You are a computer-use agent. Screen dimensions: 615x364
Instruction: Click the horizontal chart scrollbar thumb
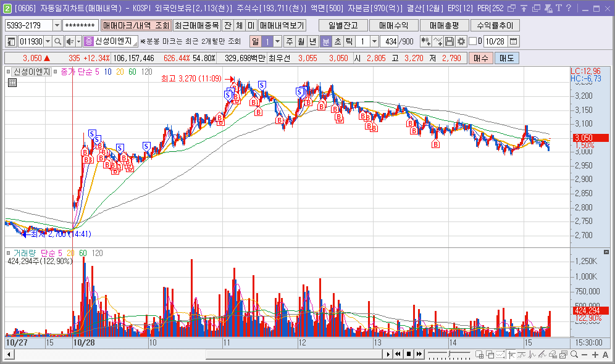[294, 355]
